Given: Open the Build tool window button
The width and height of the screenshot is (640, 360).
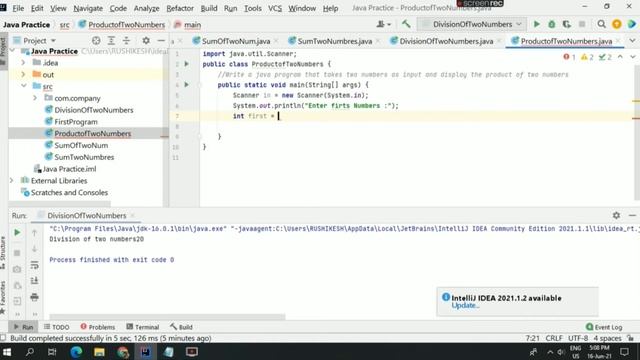Looking at the screenshot, I should point(181,327).
